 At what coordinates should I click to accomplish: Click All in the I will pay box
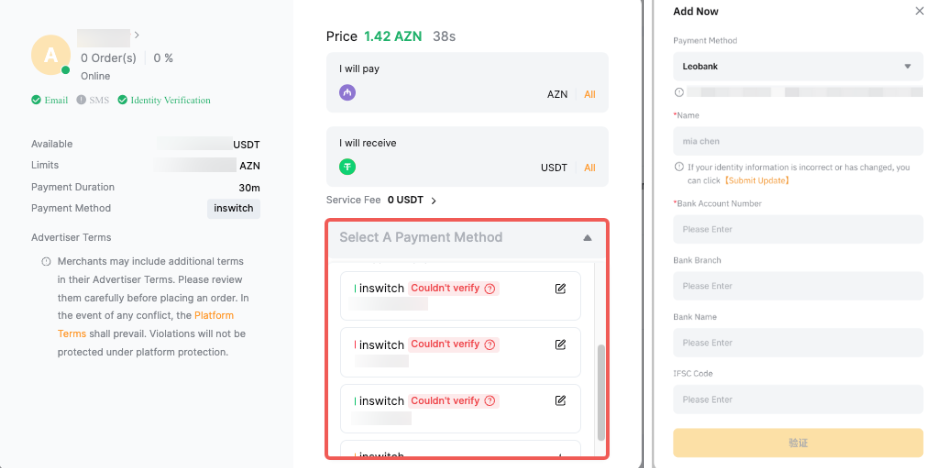point(590,94)
